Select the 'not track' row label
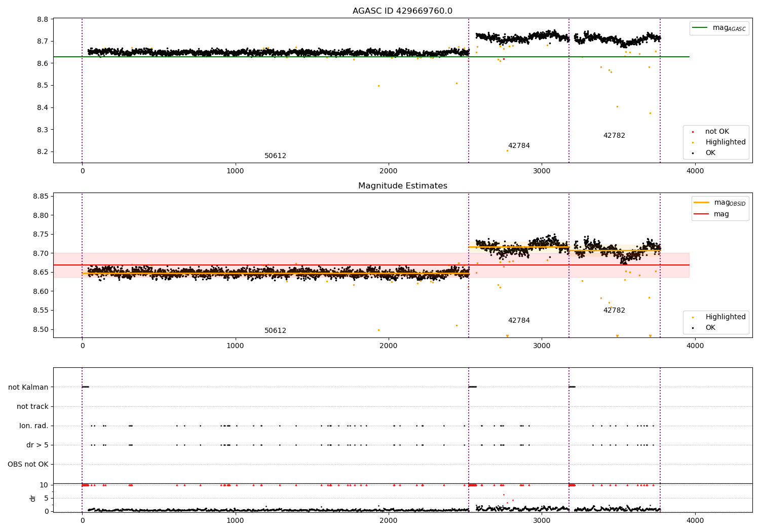Image resolution: width=760 pixels, height=532 pixels. [x=32, y=406]
